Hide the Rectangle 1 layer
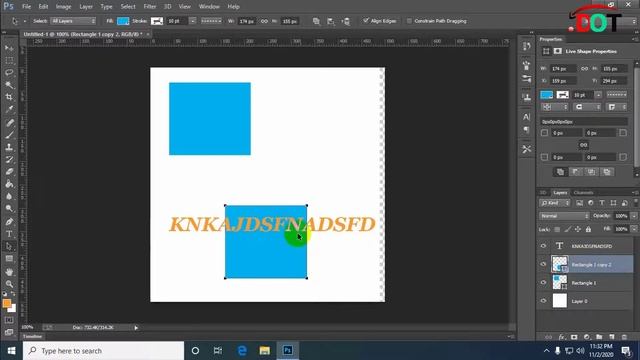 (x=543, y=282)
